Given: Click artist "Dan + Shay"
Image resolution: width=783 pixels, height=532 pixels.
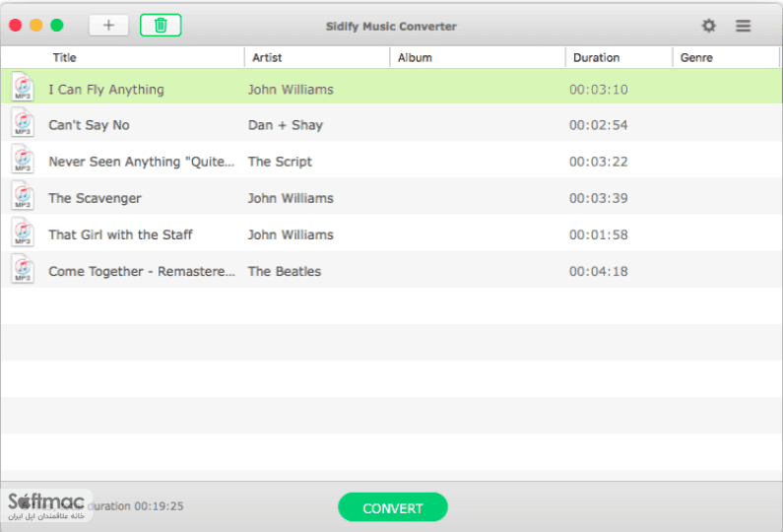Looking at the screenshot, I should click(286, 125).
